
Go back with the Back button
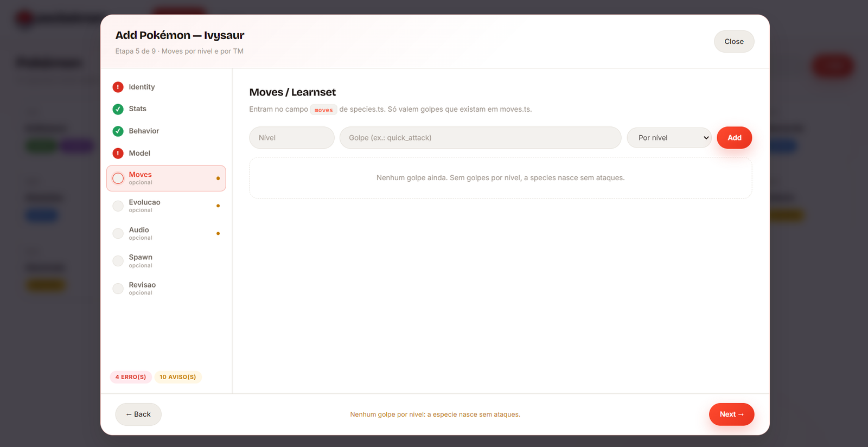138,414
